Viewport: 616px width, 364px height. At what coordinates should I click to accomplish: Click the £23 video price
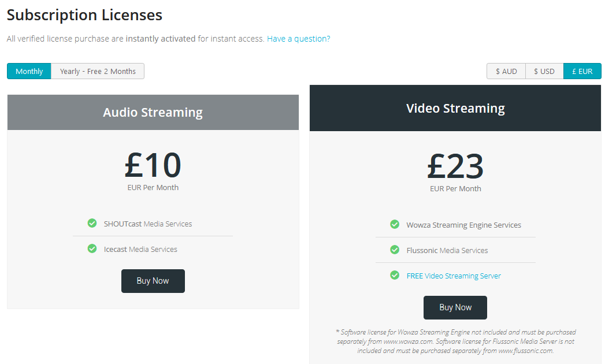455,166
